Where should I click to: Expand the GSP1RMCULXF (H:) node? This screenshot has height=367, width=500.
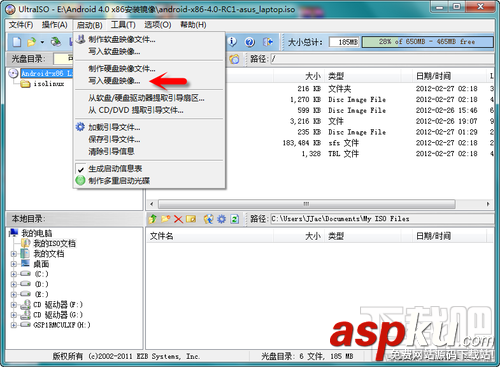point(14,325)
